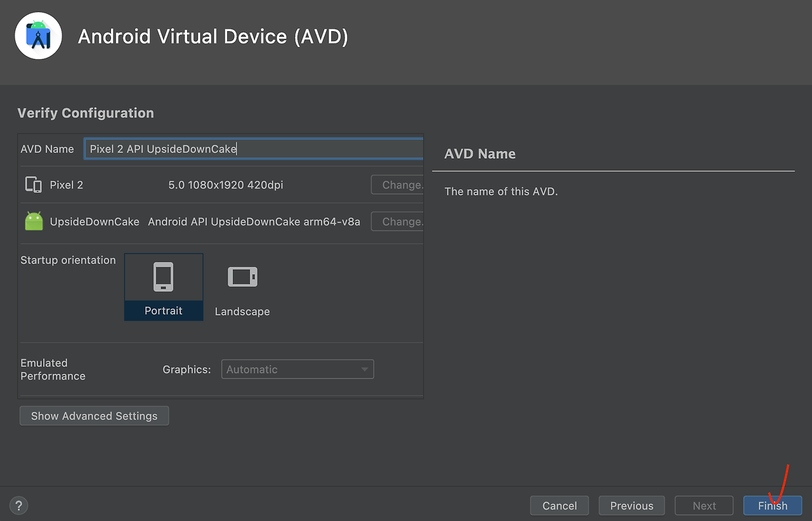Click the Pixel 2 device icon
812x521 pixels.
pos(33,185)
